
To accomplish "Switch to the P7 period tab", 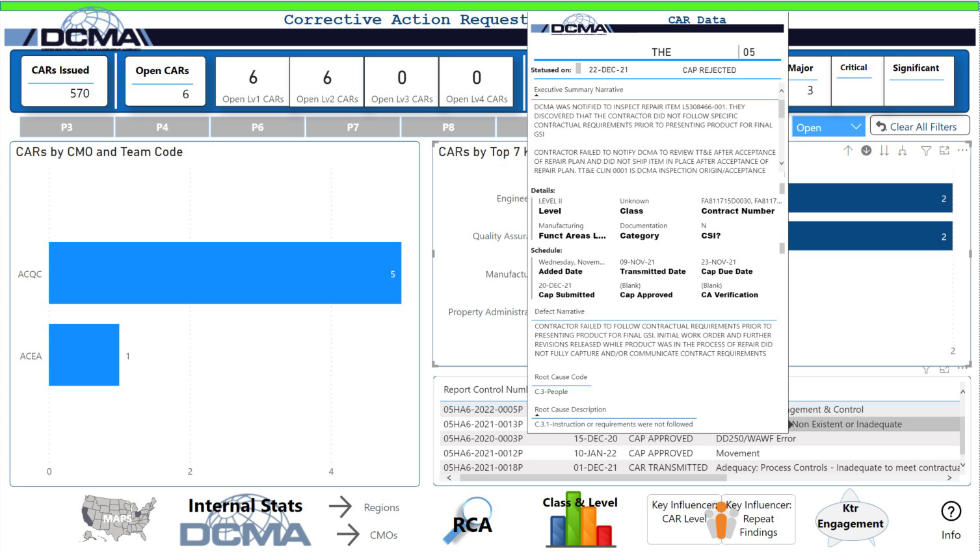I will (352, 127).
